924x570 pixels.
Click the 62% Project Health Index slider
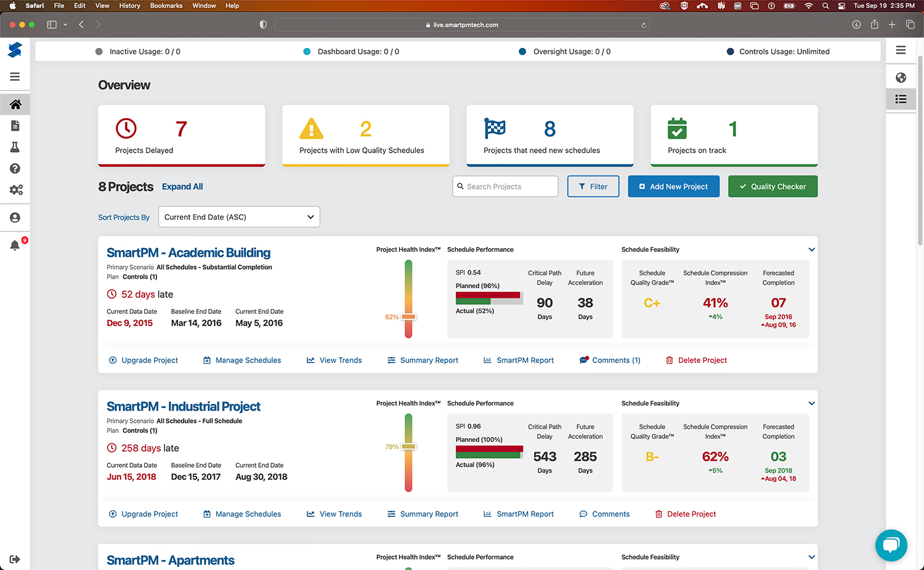click(x=408, y=317)
